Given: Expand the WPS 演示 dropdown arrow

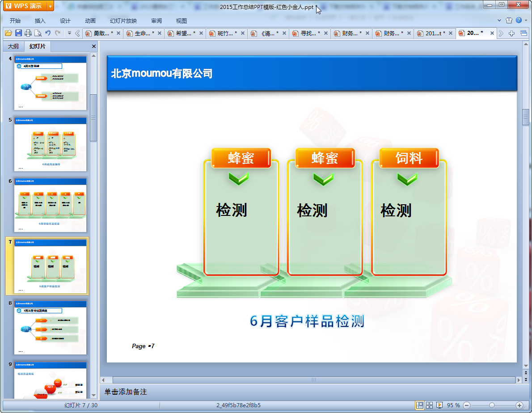Looking at the screenshot, I should tap(50, 6).
